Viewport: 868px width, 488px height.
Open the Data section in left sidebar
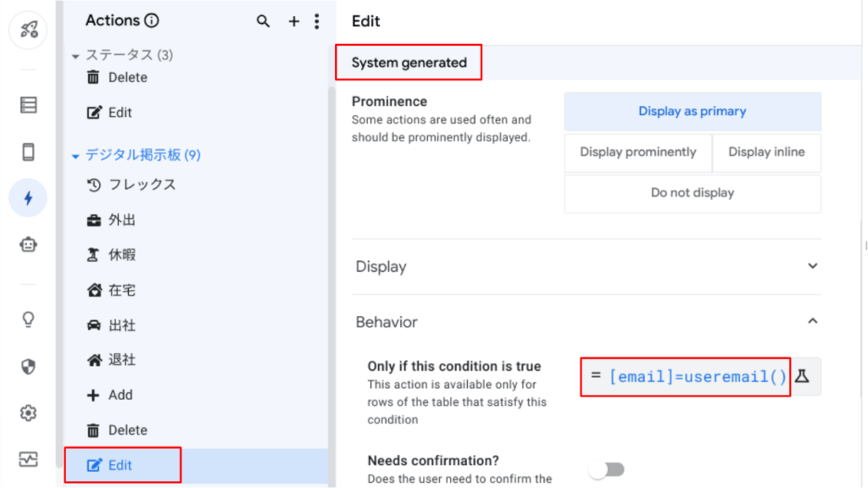(28, 105)
